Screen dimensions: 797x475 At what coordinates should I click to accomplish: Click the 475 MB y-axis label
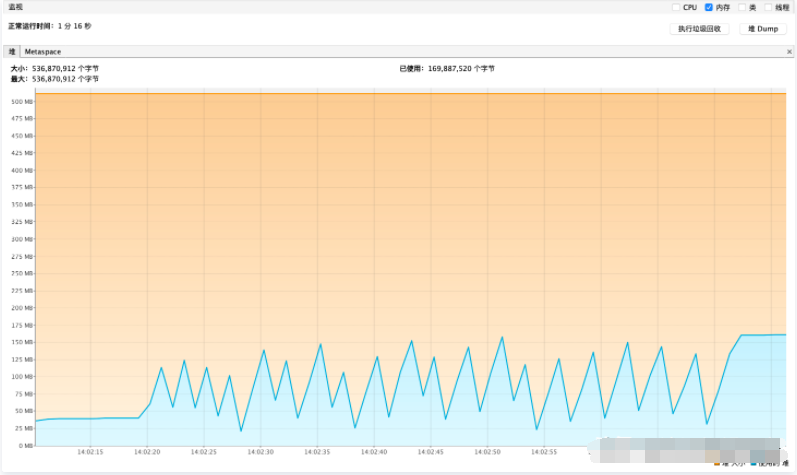[22, 118]
